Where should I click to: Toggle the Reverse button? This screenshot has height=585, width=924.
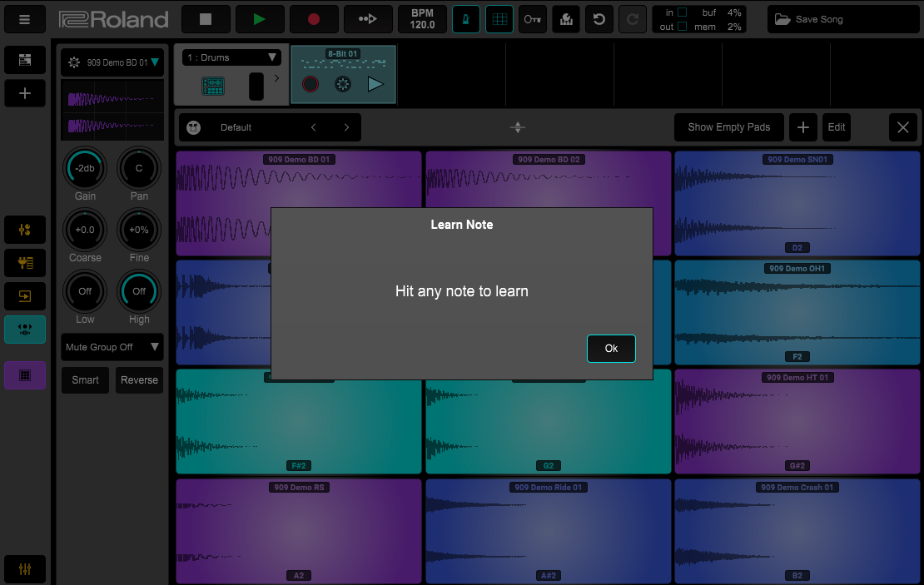139,380
